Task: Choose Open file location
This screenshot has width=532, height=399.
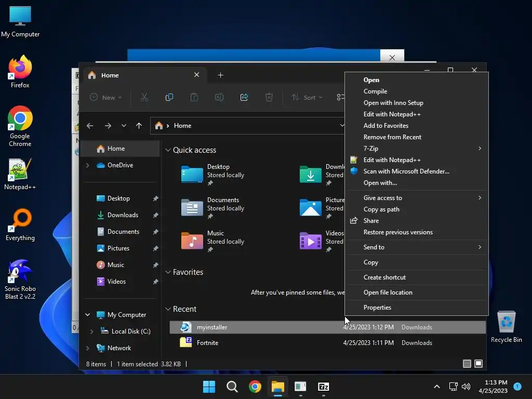Action: tap(417, 292)
